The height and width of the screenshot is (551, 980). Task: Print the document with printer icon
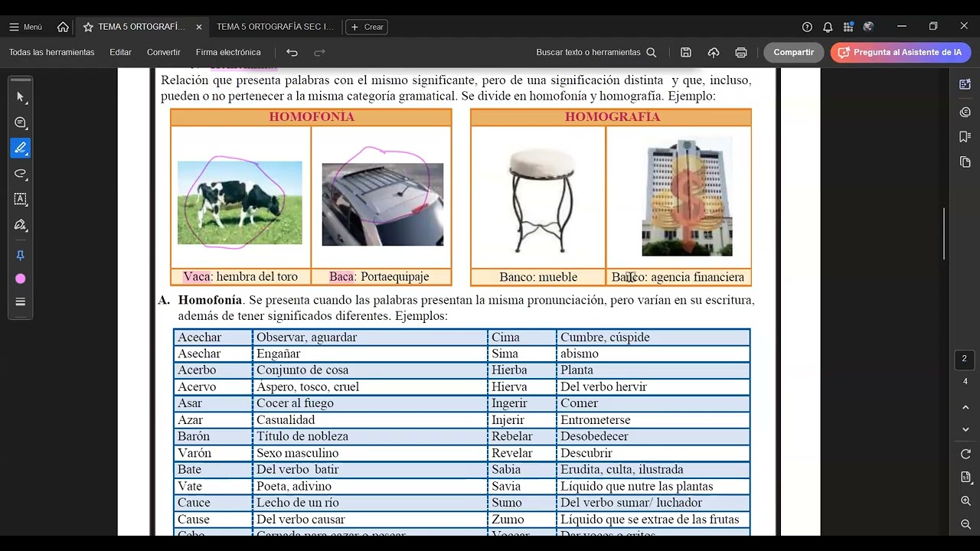(x=741, y=52)
